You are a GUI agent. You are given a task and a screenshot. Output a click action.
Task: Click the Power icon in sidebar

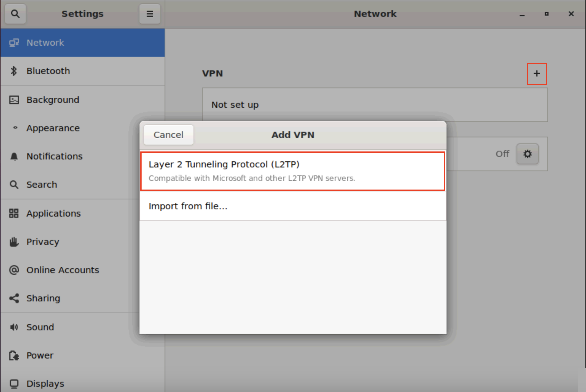pyautogui.click(x=14, y=355)
